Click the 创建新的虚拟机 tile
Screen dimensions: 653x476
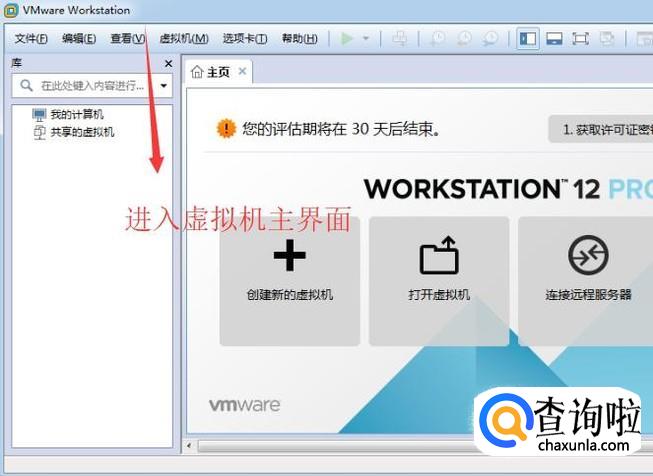click(290, 281)
